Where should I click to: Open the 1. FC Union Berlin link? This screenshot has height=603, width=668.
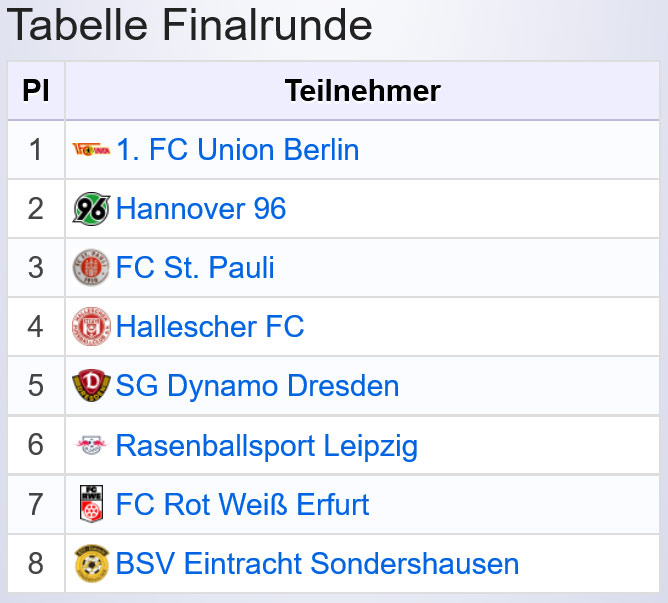tap(238, 150)
